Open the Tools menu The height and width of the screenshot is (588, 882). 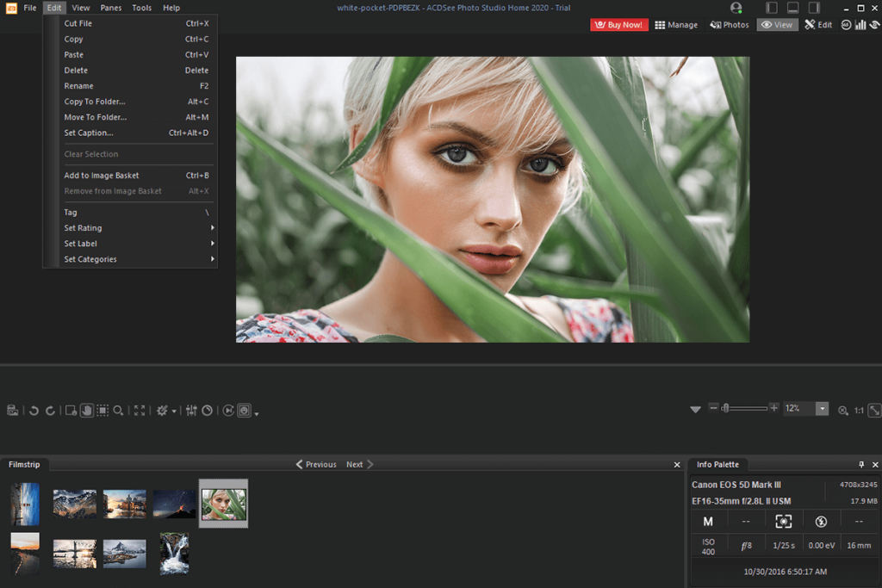[141, 7]
